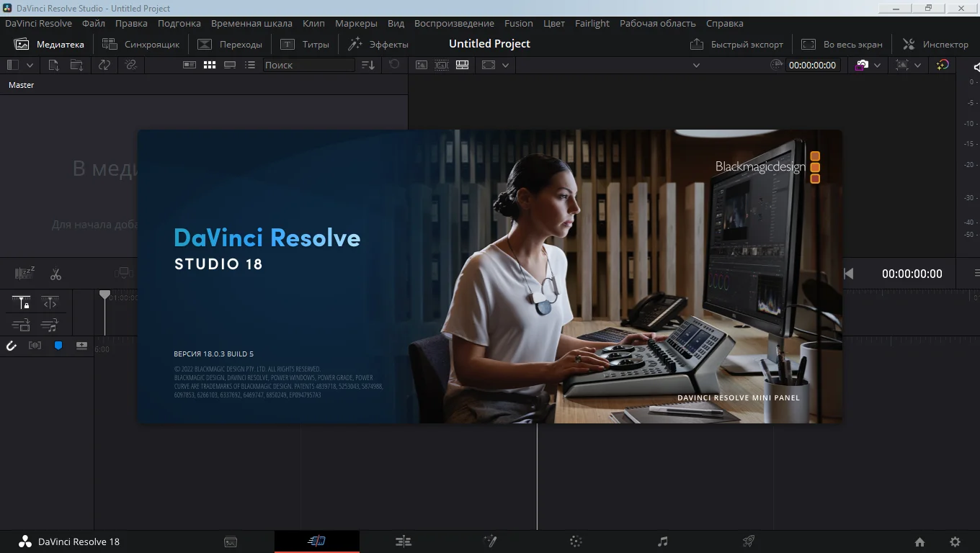Image resolution: width=980 pixels, height=553 pixels.
Task: Open the Временная шкала menu
Action: tap(251, 23)
